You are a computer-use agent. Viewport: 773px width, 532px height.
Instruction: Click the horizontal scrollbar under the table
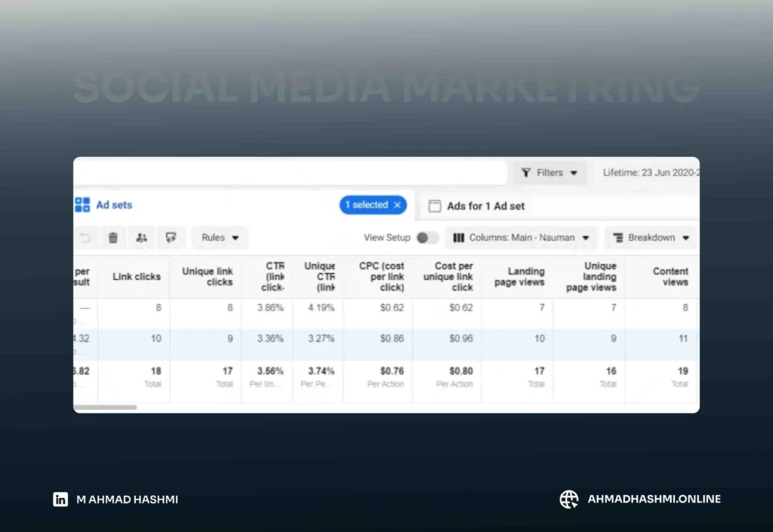point(105,407)
